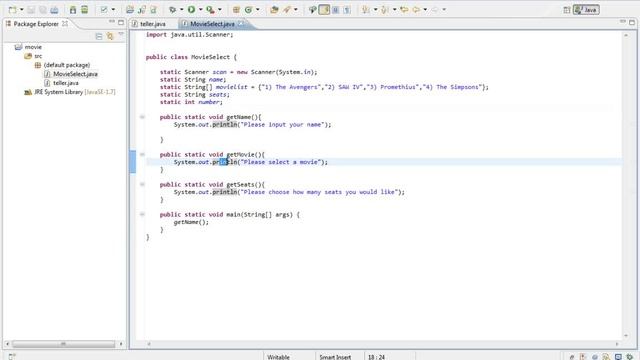
Task: Click the "18 : 24" cursor position status
Action: click(376, 357)
